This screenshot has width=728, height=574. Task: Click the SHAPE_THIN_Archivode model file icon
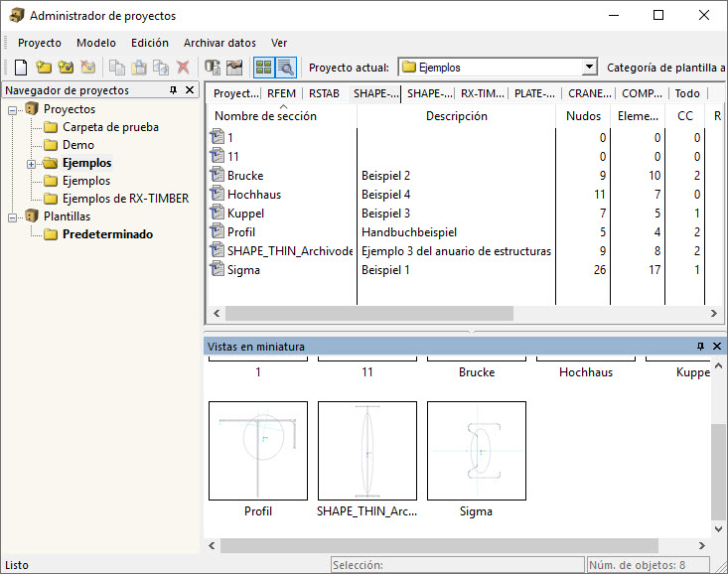(x=217, y=250)
